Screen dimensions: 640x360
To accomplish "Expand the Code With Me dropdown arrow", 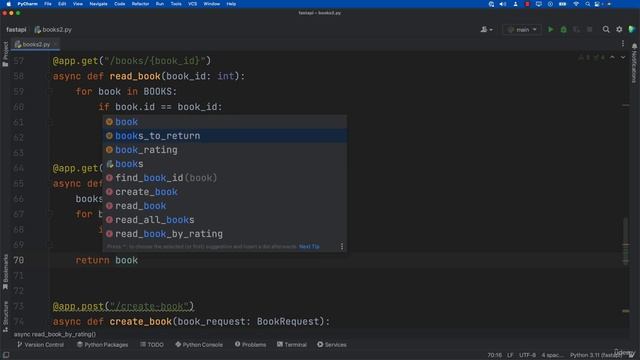I will 491,30.
